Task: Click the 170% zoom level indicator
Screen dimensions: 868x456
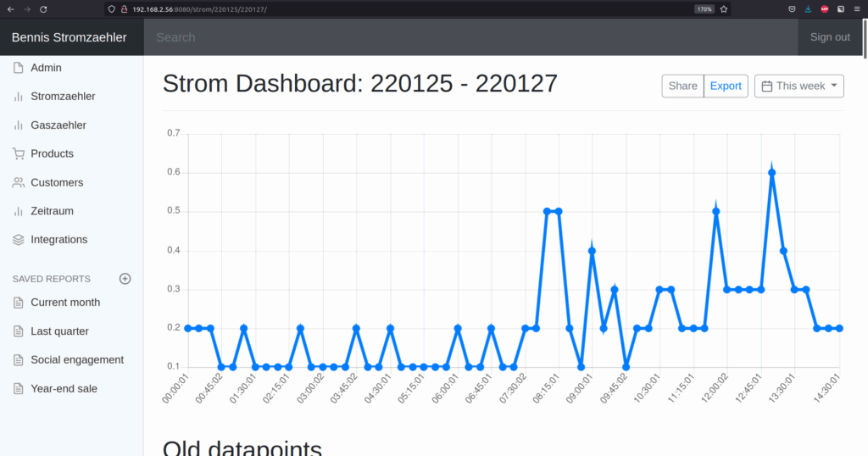Action: (x=704, y=8)
